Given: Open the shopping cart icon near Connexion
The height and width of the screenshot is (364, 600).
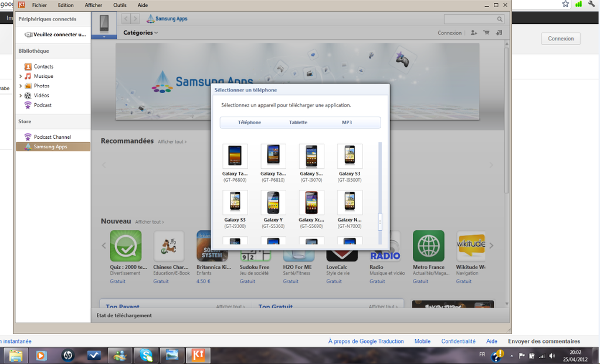Looking at the screenshot, I should coord(486,33).
